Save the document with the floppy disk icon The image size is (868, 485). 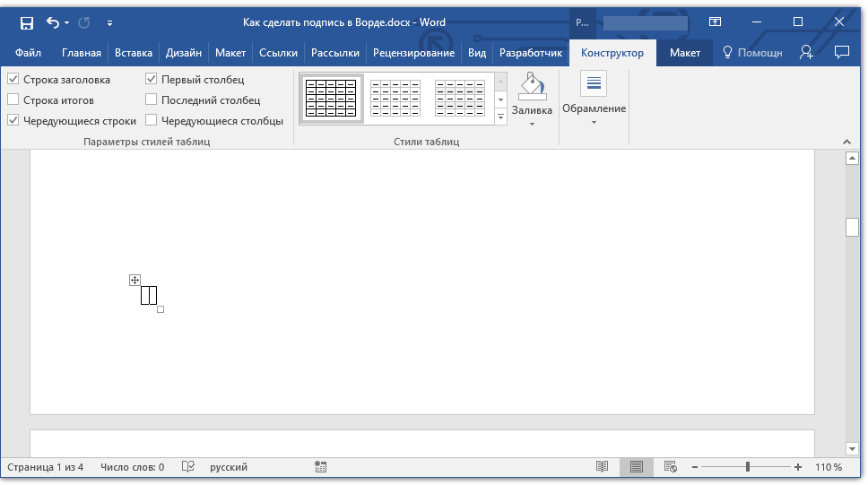26,22
